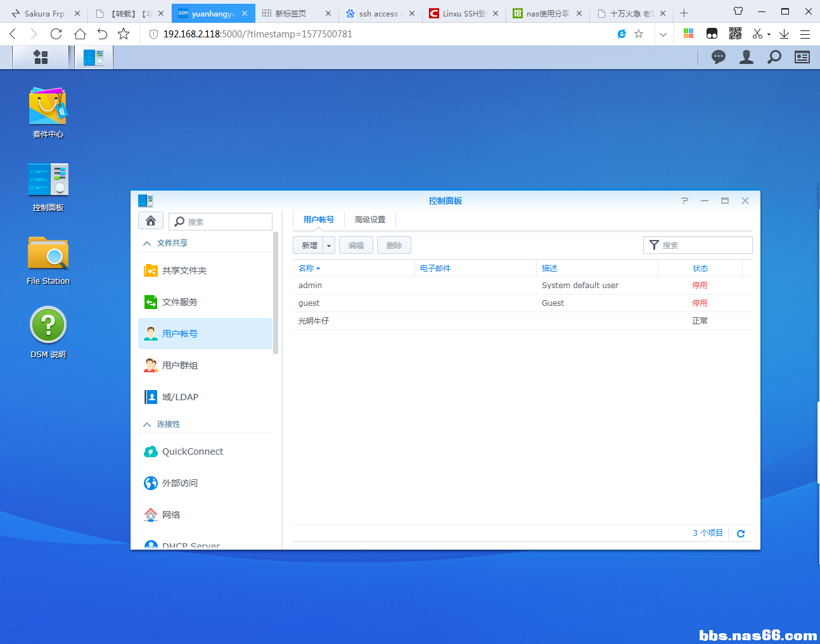Open the DSM notifications chat bubble icon

click(x=719, y=57)
